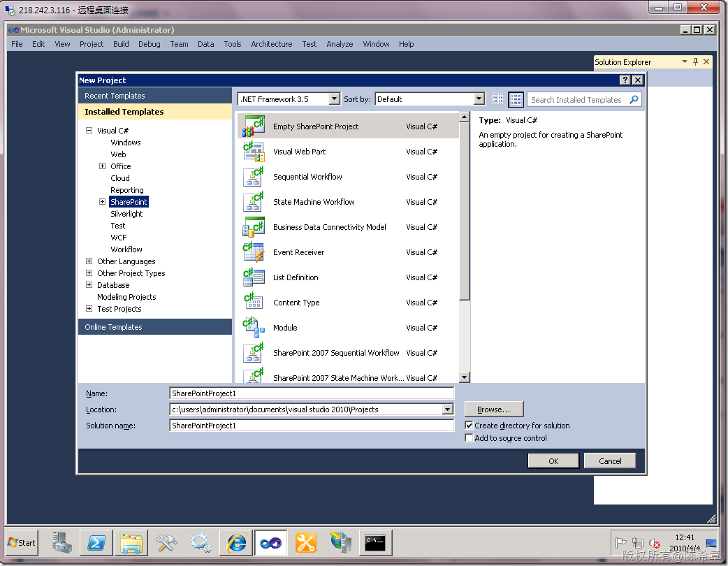Expand the Office tree node

coord(102,166)
